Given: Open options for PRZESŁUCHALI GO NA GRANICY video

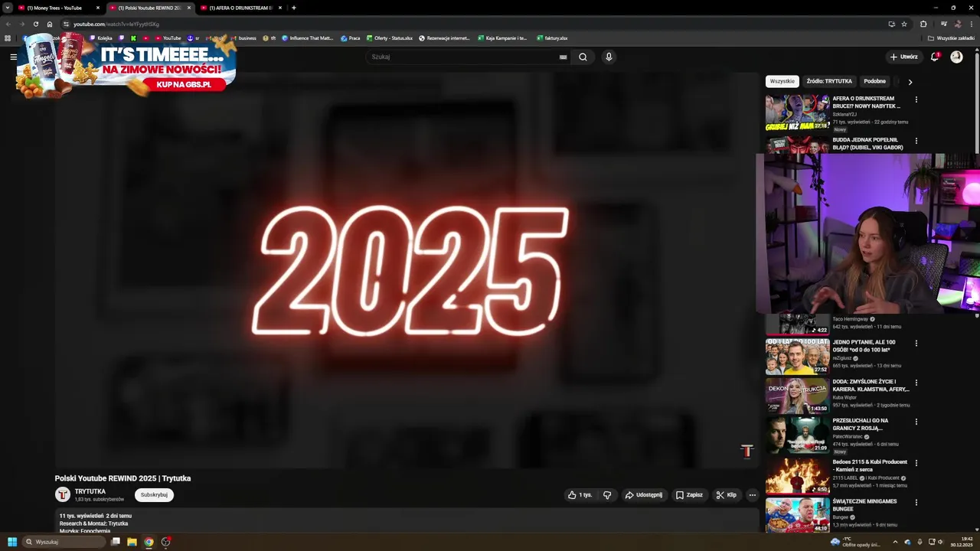Looking at the screenshot, I should point(916,422).
